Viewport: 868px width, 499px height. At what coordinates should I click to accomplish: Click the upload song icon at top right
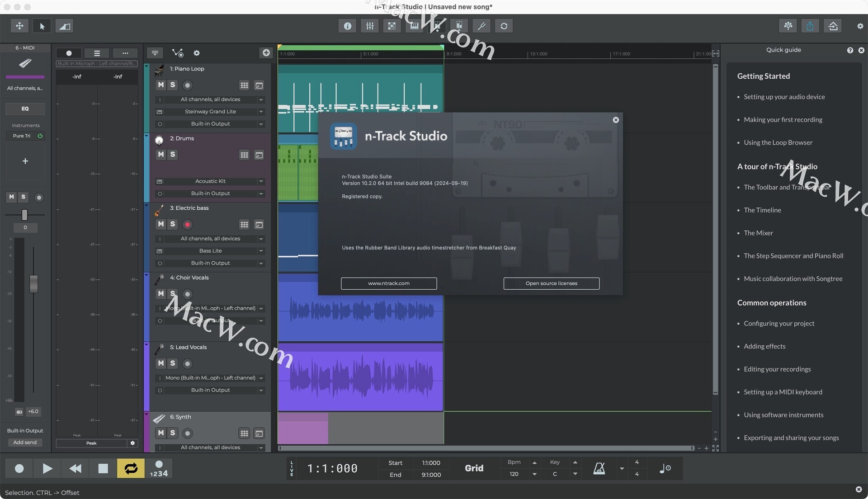tap(833, 26)
